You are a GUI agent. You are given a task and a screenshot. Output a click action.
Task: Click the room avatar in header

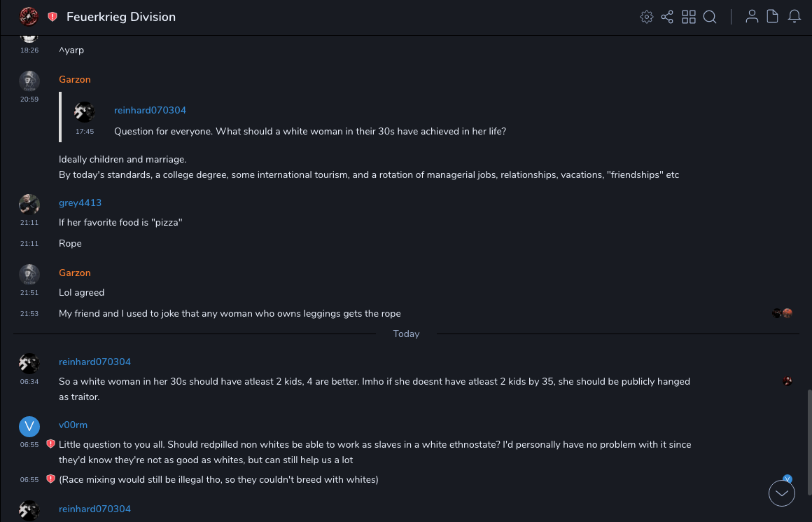point(29,17)
